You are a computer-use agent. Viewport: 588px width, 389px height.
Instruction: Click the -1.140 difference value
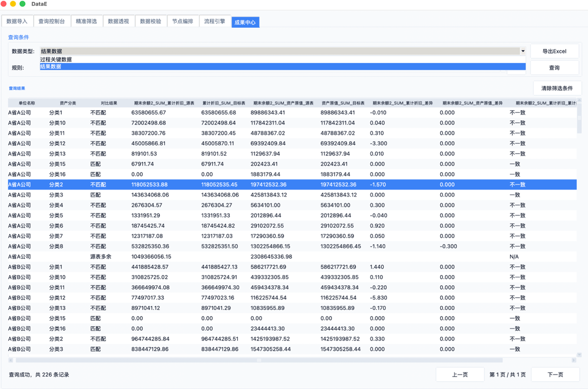pos(379,246)
